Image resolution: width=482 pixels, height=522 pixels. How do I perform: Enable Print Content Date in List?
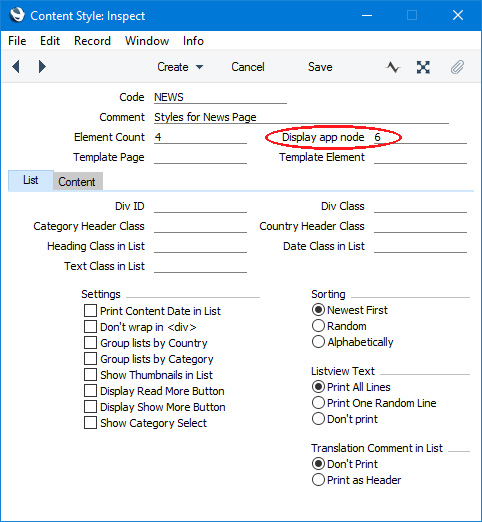pos(90,311)
